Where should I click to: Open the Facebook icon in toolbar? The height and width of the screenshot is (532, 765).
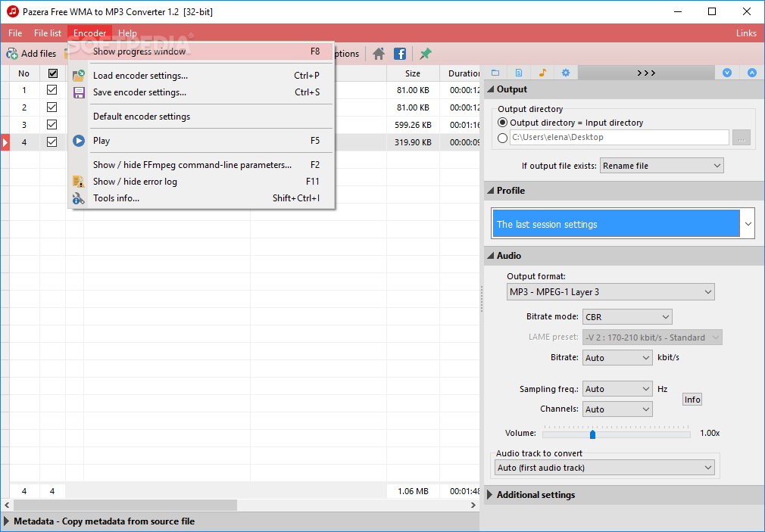[x=400, y=54]
